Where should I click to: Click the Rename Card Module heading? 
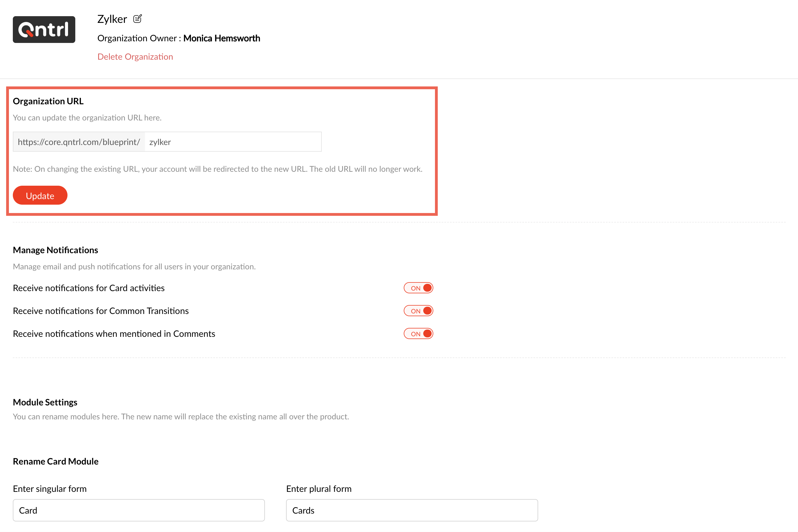[x=56, y=461]
